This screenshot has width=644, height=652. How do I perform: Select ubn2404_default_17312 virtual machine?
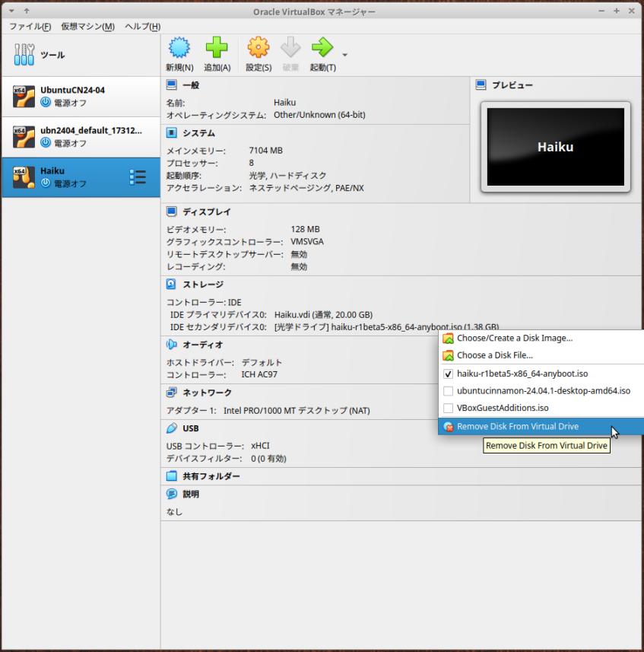point(81,137)
